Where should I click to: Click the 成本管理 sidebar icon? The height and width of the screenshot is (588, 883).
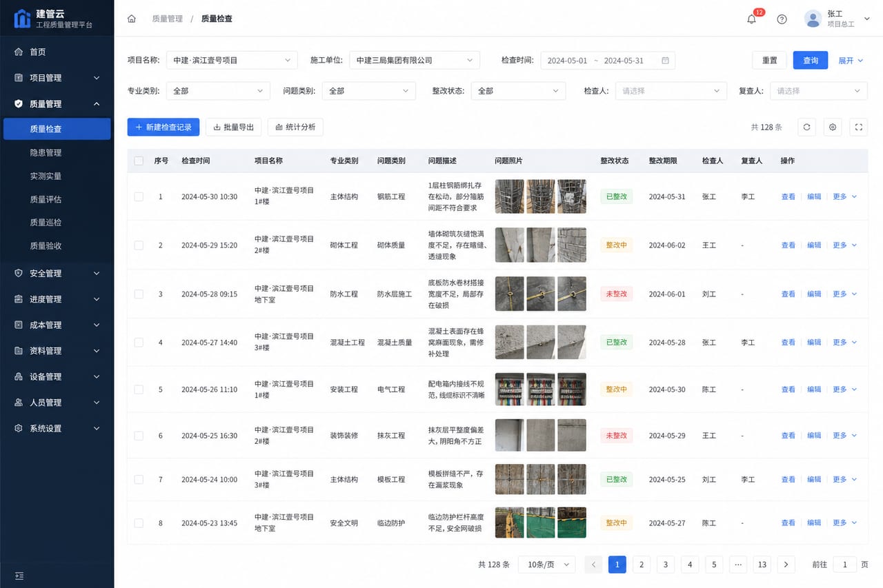19,325
